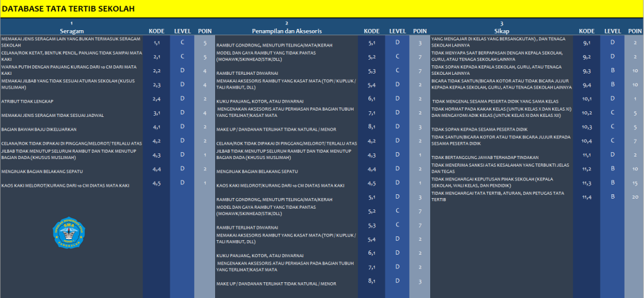Viewport: 644px width, 298px height.
Task: Select code cell '9,4'
Action: [587, 84]
